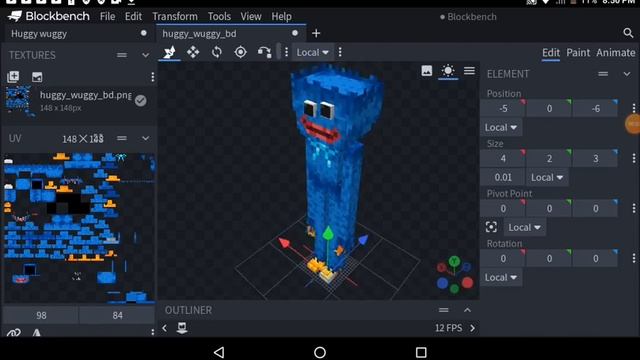Open the toolbar Local transform space dropdown
640x360 pixels.
[x=312, y=52]
